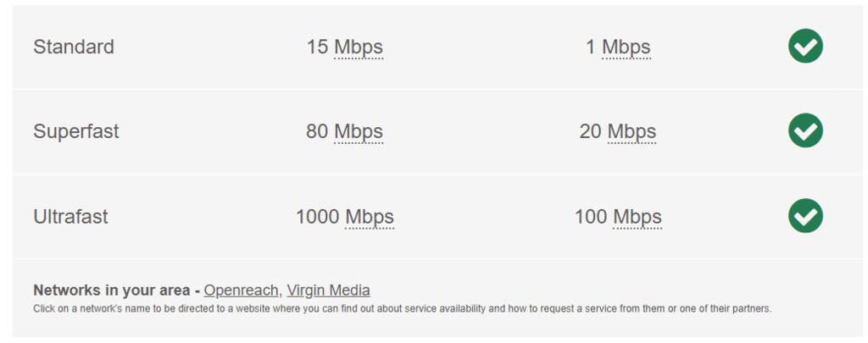Select the Superfast broadband label
Screen dimensions: 868x343
click(76, 132)
